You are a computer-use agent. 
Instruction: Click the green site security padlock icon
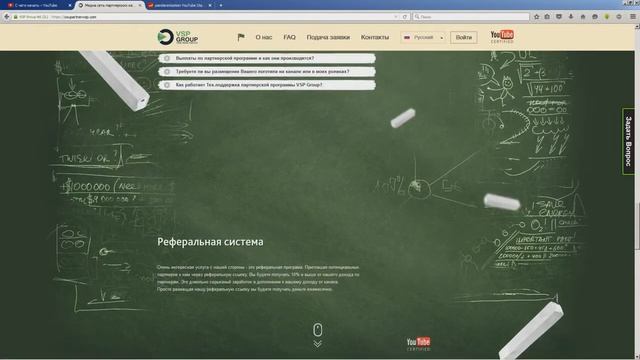coord(16,17)
